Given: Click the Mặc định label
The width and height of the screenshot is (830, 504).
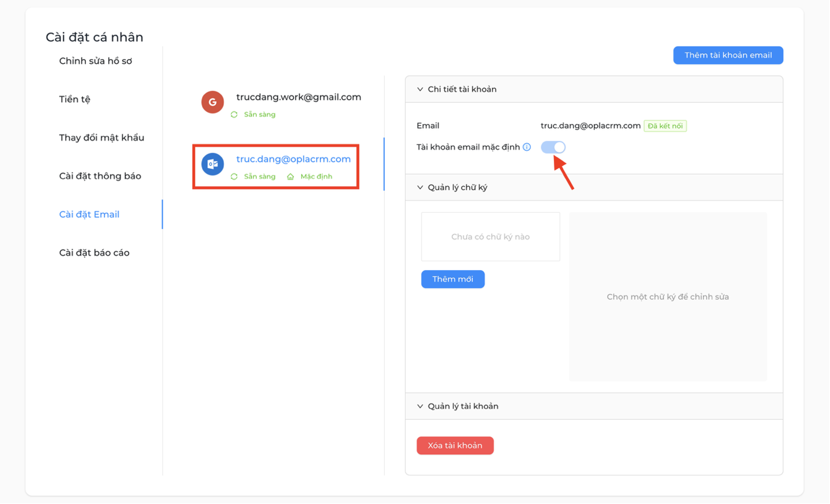Looking at the screenshot, I should pyautogui.click(x=316, y=177).
